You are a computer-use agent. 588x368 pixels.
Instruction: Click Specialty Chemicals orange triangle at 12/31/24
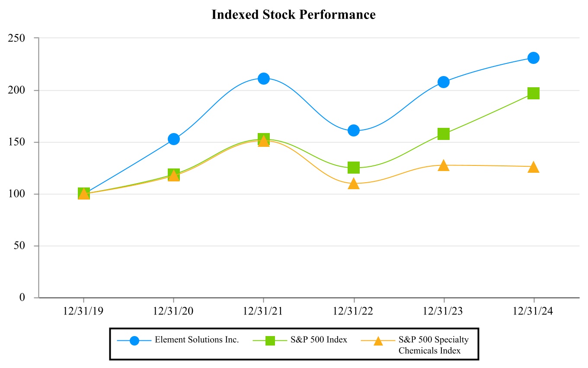534,167
